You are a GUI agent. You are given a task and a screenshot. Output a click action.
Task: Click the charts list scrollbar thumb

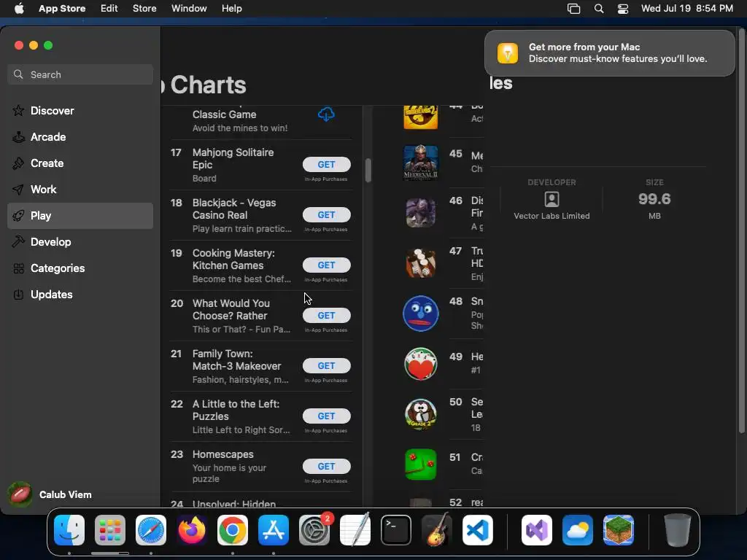pos(368,170)
